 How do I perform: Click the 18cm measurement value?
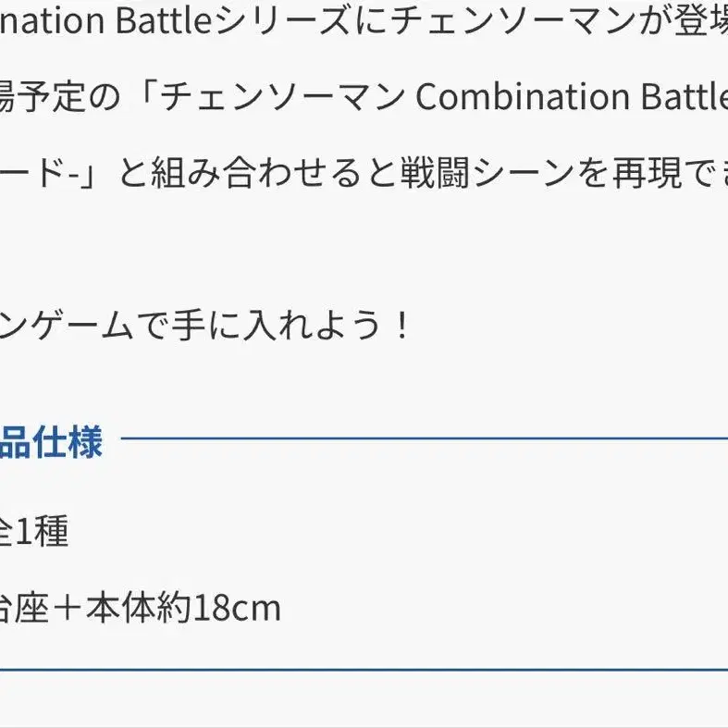pyautogui.click(x=236, y=608)
